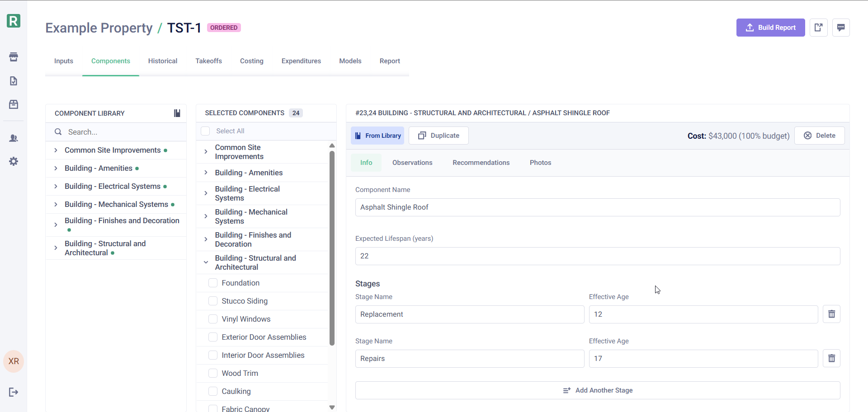The height and width of the screenshot is (412, 868).
Task: Click the Component Name input field
Action: coord(598,207)
